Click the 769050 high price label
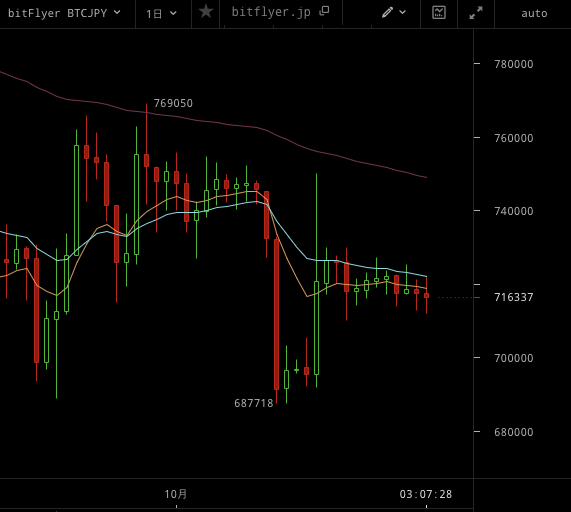The width and height of the screenshot is (571, 512). click(x=173, y=103)
